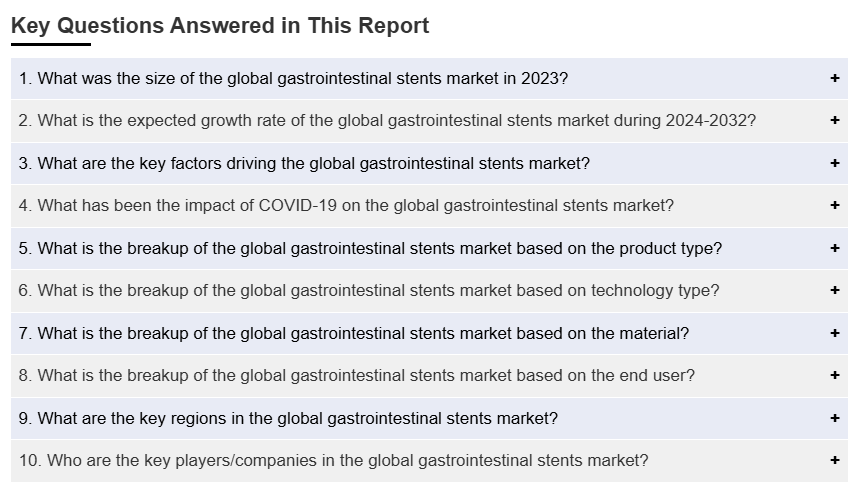
Task: Open the key players/companies question row
Action: point(429,461)
